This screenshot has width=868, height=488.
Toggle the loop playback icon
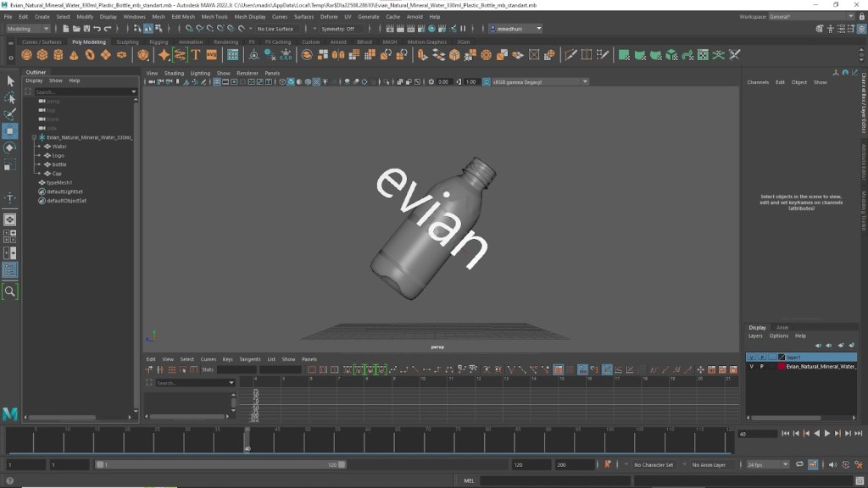pyautogui.click(x=801, y=464)
